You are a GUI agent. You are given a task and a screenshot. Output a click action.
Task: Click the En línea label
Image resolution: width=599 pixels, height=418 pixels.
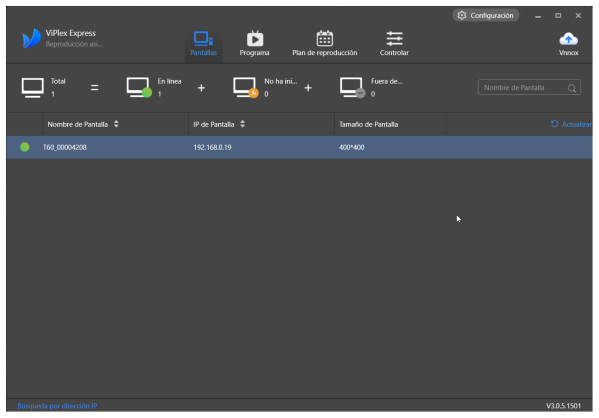pyautogui.click(x=169, y=81)
